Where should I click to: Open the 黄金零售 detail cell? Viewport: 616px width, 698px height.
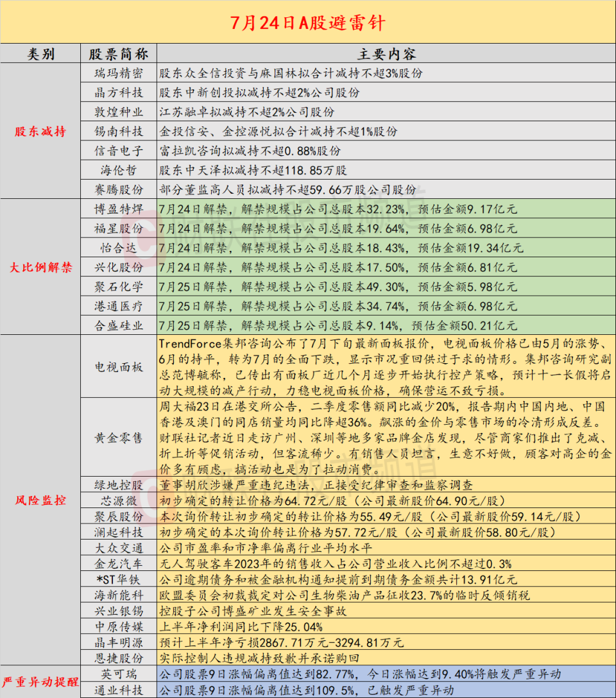pos(119,438)
